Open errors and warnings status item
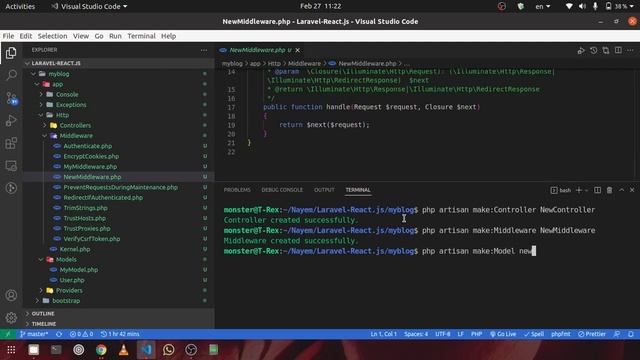This screenshot has width=640, height=360. [81, 334]
